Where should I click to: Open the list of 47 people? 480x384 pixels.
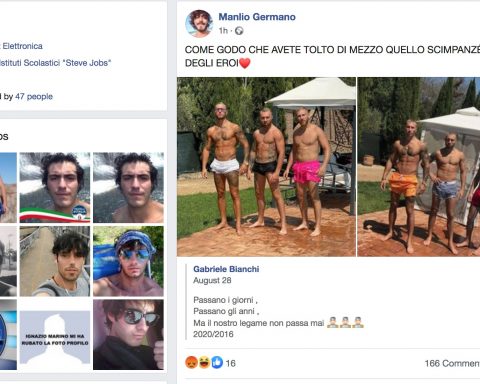click(34, 97)
